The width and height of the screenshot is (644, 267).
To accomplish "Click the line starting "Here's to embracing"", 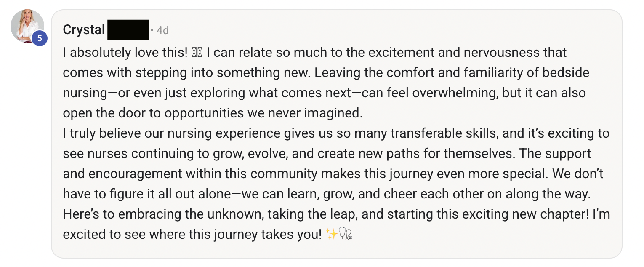I will 336,214.
